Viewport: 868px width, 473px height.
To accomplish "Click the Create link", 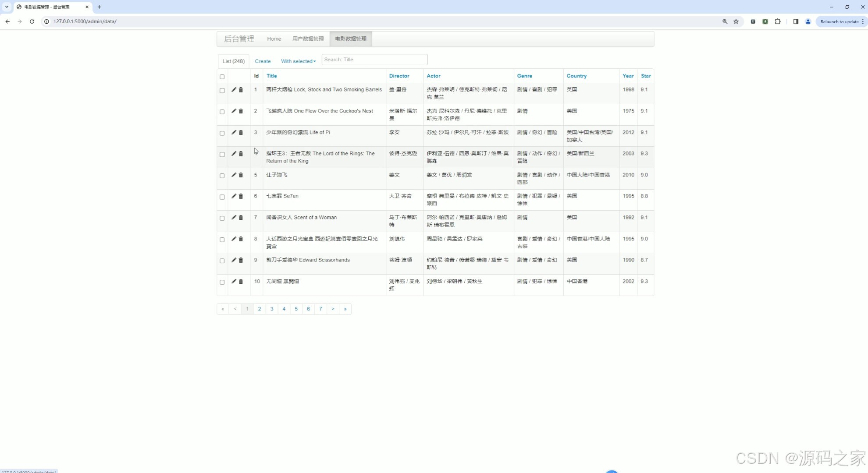I will [263, 61].
